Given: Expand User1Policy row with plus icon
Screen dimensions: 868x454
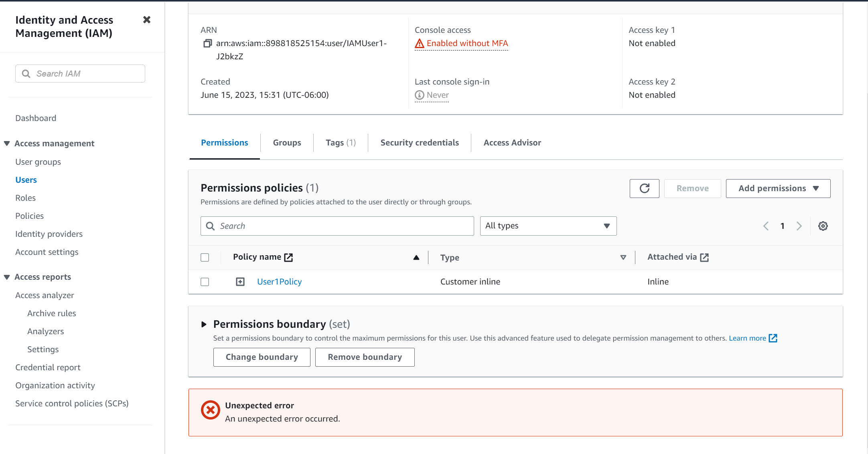Looking at the screenshot, I should pyautogui.click(x=240, y=282).
